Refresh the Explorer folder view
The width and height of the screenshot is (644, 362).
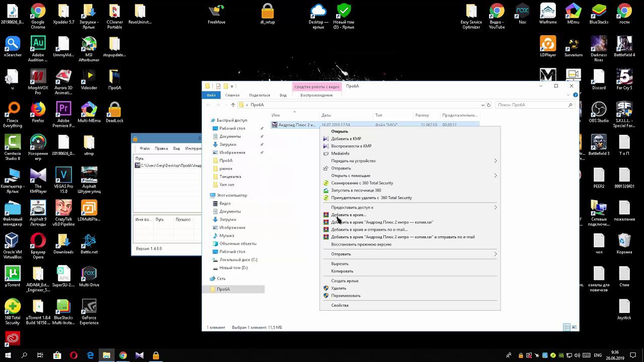(489, 105)
